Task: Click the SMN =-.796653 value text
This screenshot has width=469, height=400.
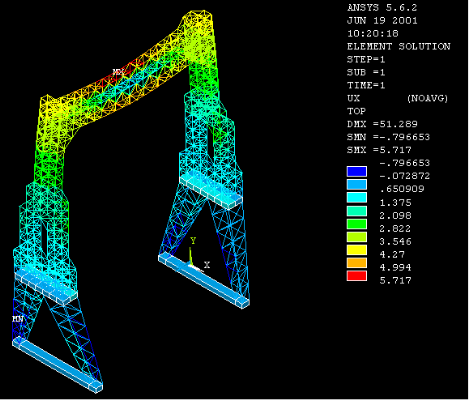Action: (x=389, y=137)
